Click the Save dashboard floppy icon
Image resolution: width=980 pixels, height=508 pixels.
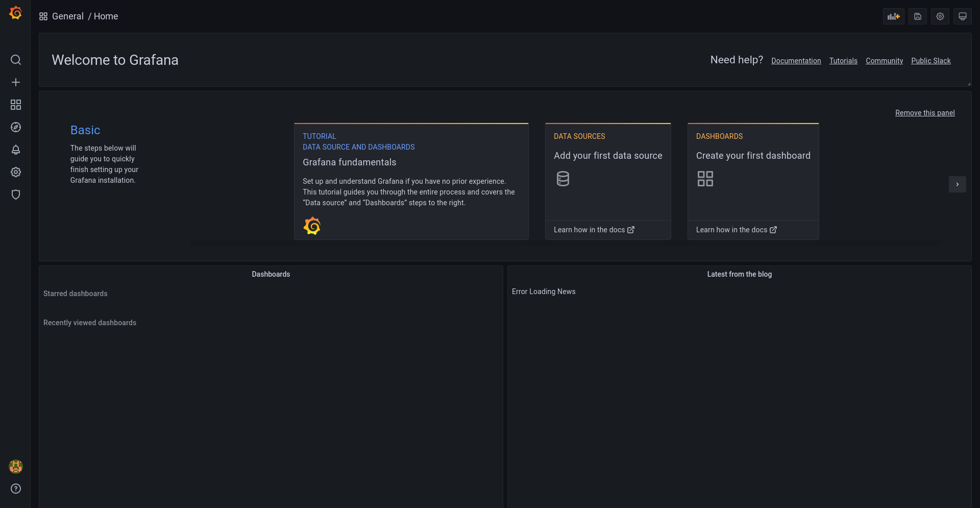917,16
